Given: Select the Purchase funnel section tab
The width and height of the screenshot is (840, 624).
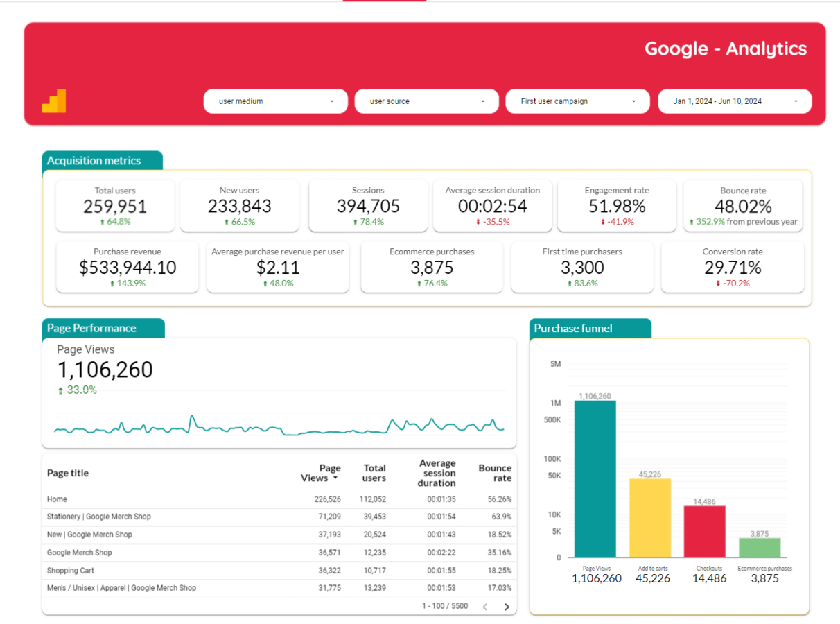Looking at the screenshot, I should click(590, 328).
